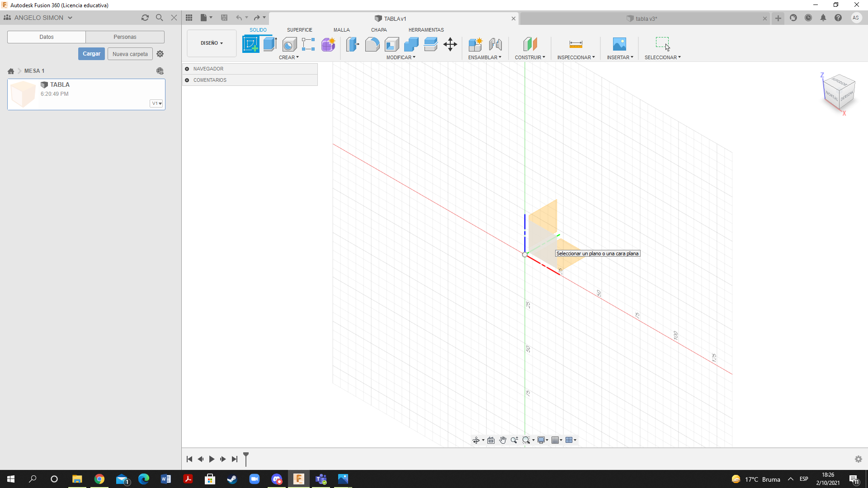Open the V1 version dropdown
The image size is (868, 488).
point(156,103)
